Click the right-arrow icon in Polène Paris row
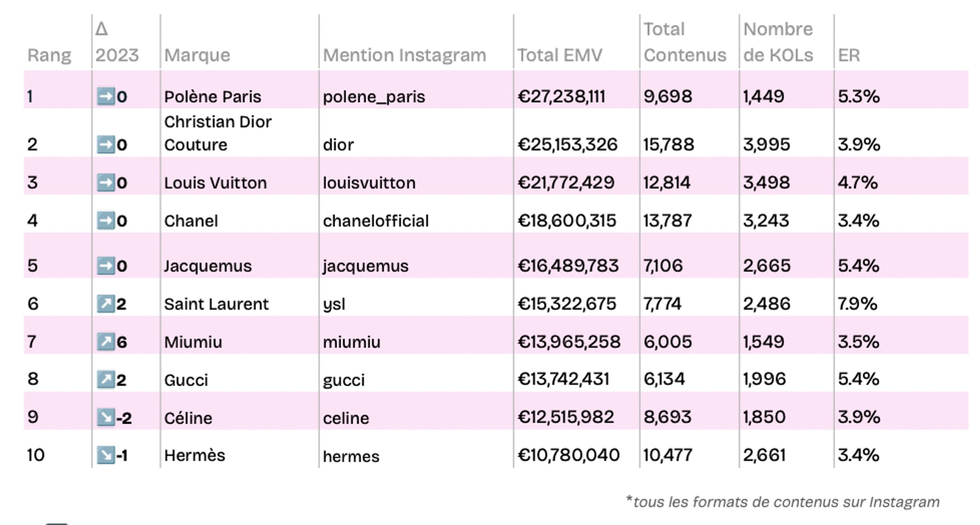This screenshot has height=525, width=980. pyautogui.click(x=105, y=96)
